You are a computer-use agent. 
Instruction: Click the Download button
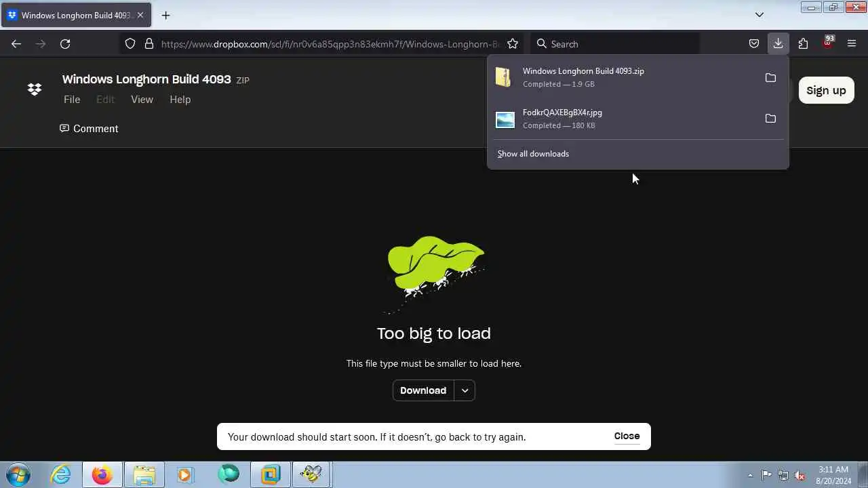[x=423, y=390]
